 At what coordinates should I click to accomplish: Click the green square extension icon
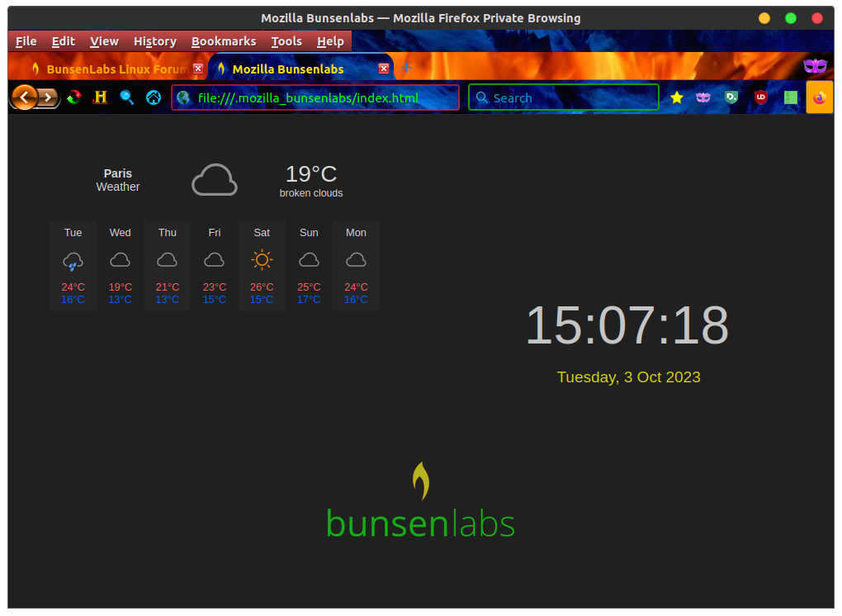tap(791, 97)
